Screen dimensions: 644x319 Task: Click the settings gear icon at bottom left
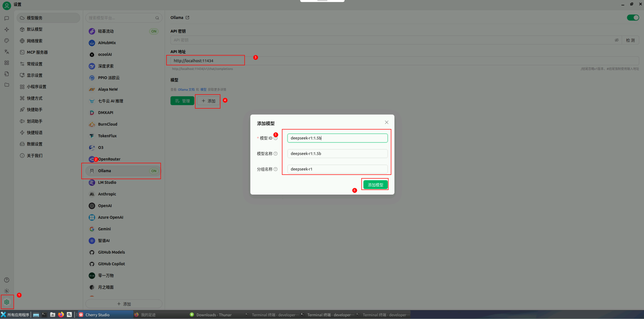[7, 302]
